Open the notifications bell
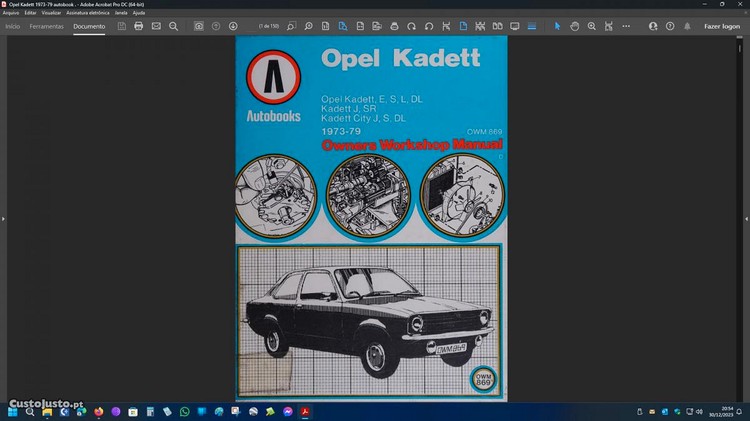 [x=686, y=26]
